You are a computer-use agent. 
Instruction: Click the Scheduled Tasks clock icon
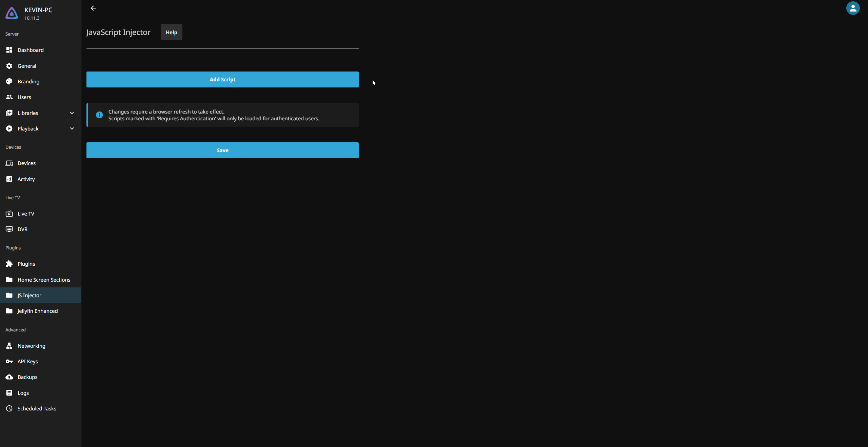9,408
